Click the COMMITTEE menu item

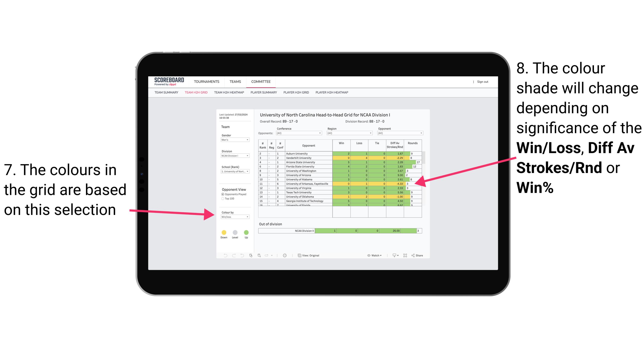pos(260,83)
